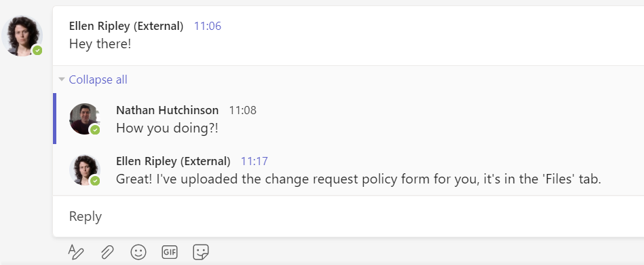Open the emoji picker smiley icon

click(x=138, y=252)
